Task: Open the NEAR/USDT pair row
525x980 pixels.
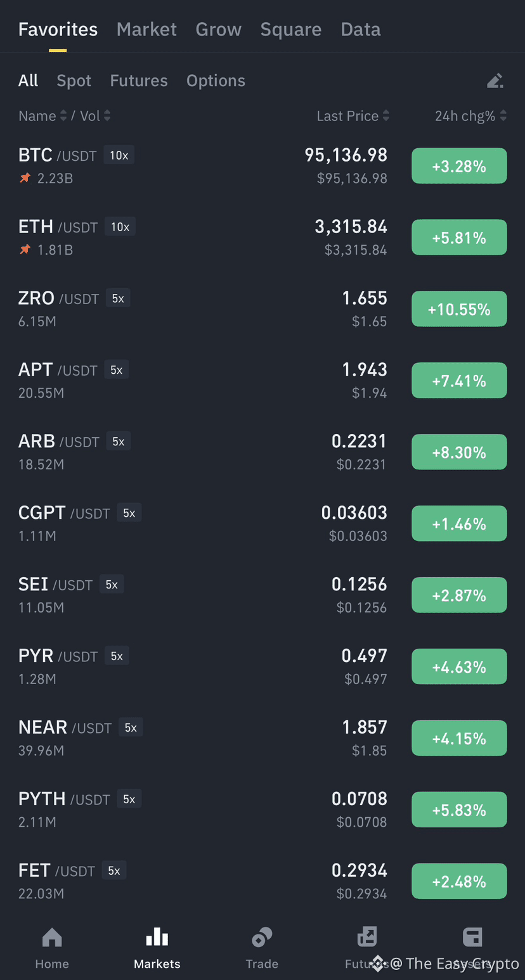Action: (262, 739)
